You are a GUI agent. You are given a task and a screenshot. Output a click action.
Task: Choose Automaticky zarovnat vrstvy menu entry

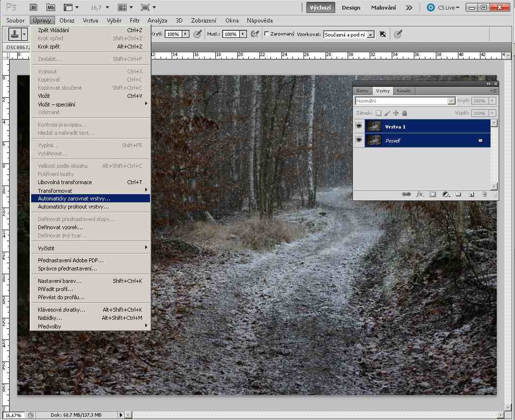[74, 198]
